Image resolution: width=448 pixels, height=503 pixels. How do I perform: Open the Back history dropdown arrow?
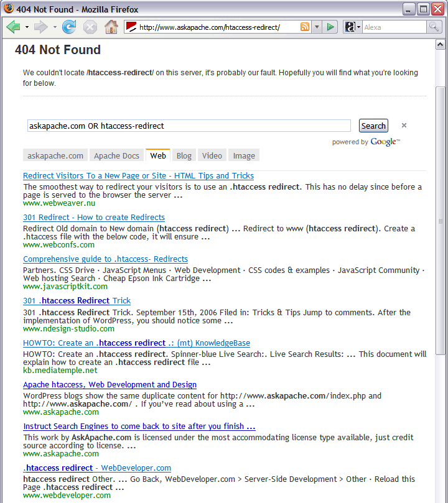tap(27, 27)
